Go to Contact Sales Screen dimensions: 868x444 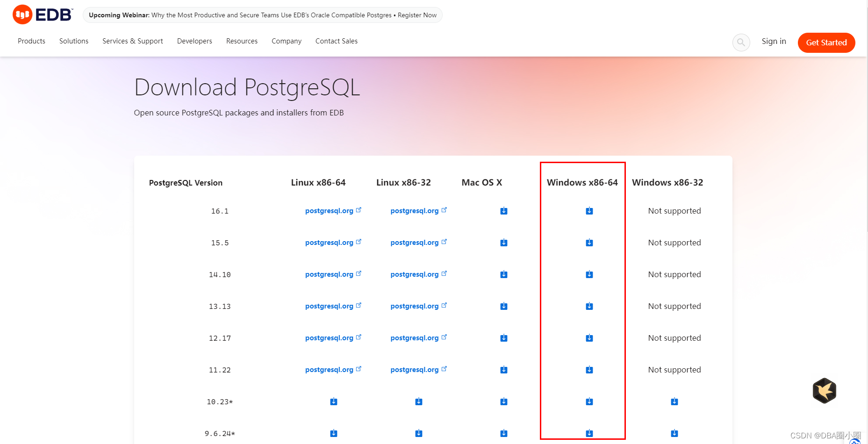pyautogui.click(x=337, y=41)
